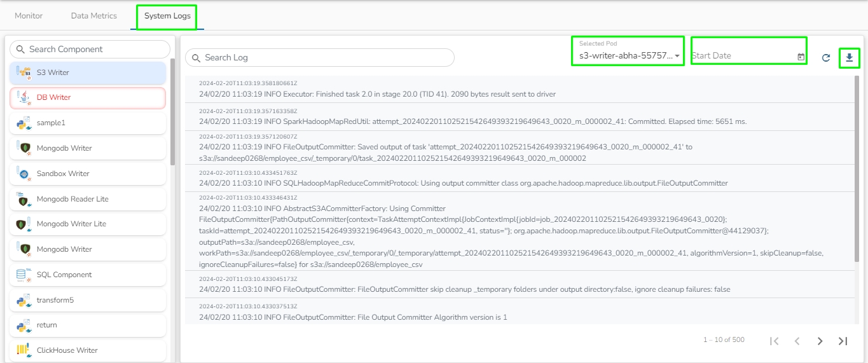Click the 'Saved output of task' log entry
This screenshot has width=868, height=363.
click(519, 147)
